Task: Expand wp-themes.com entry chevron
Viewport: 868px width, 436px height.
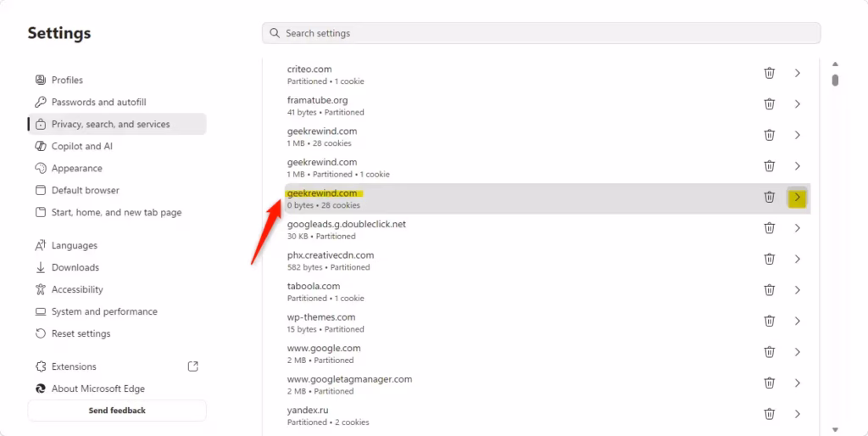Action: pyautogui.click(x=797, y=321)
